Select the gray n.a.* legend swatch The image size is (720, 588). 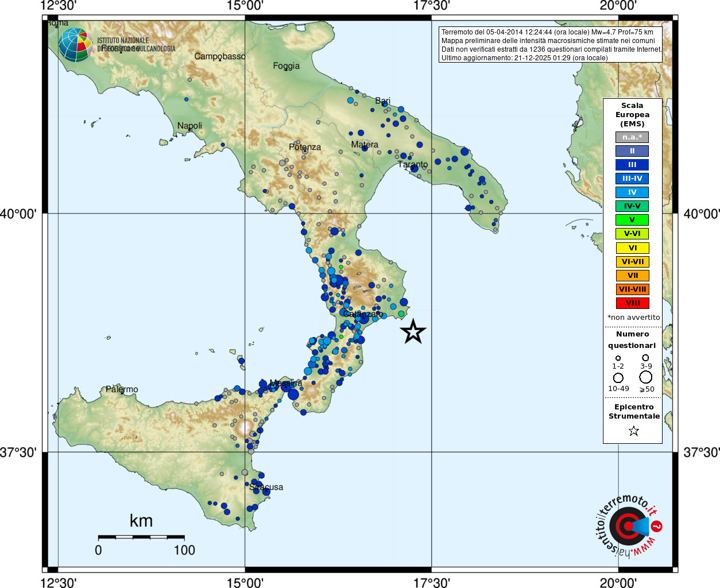coord(632,137)
